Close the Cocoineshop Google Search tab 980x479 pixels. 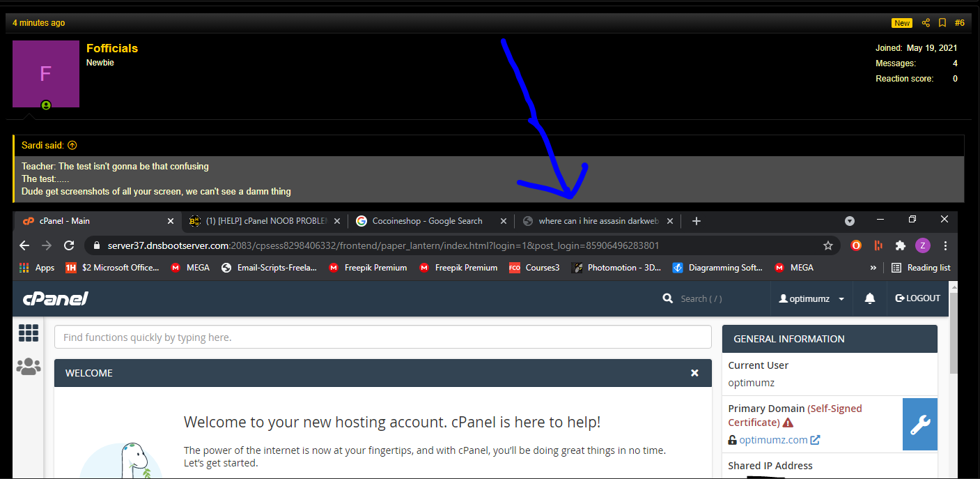pos(504,221)
